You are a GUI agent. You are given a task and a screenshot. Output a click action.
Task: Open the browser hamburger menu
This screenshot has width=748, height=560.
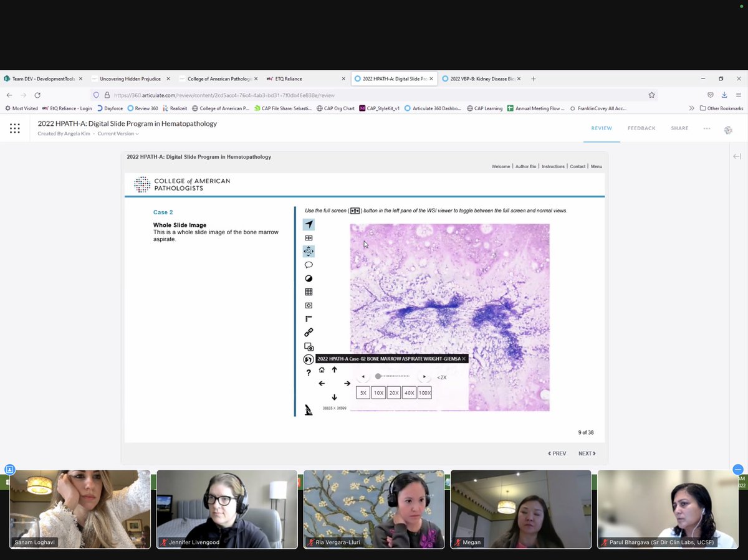[739, 95]
